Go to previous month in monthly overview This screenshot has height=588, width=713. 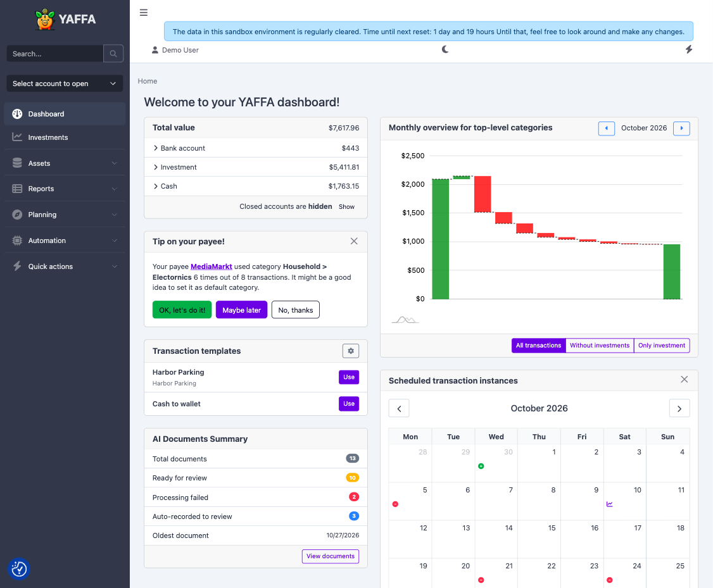coord(606,128)
